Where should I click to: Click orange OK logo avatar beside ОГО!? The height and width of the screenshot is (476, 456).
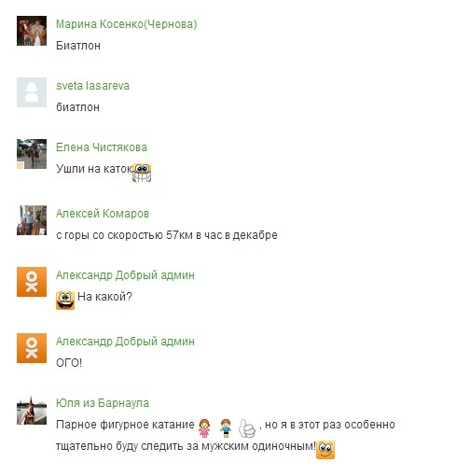(x=32, y=348)
